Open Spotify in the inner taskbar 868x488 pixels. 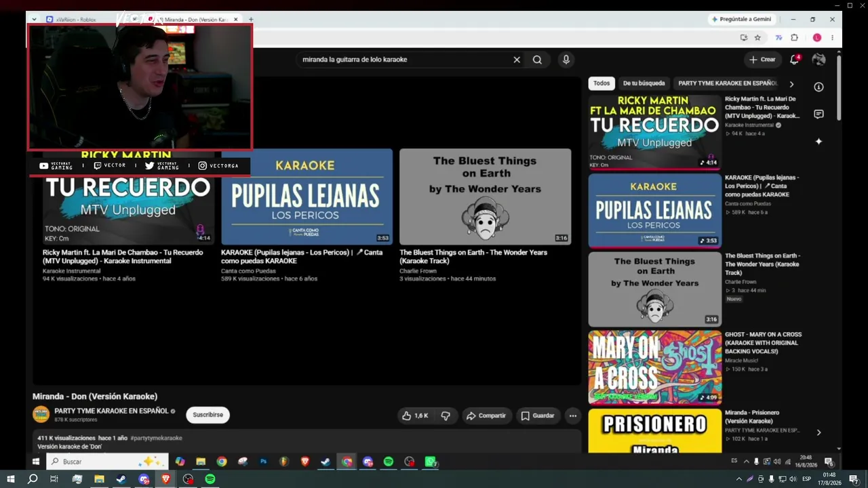pos(389,462)
